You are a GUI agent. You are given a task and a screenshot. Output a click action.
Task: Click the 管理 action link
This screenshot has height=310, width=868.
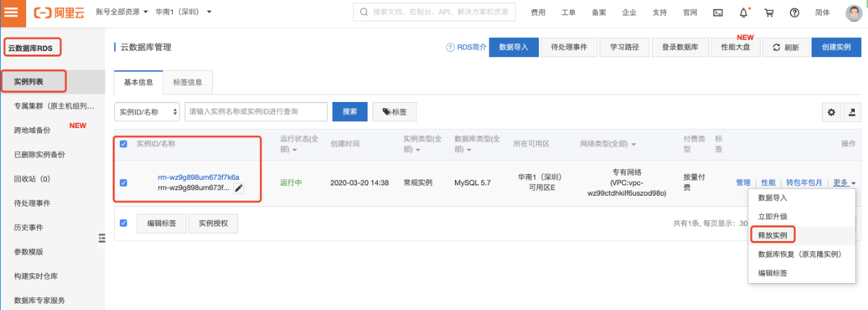click(743, 183)
